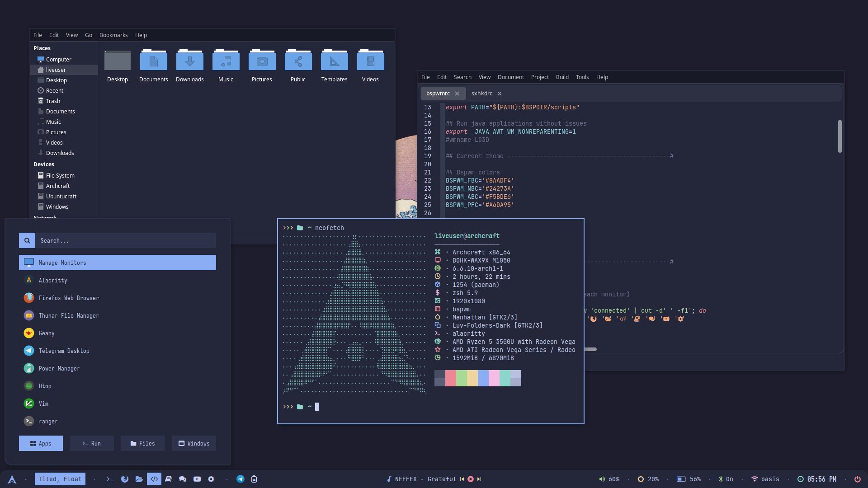
Task: Click the Firefox workspace icon in the bar
Action: tap(125, 479)
